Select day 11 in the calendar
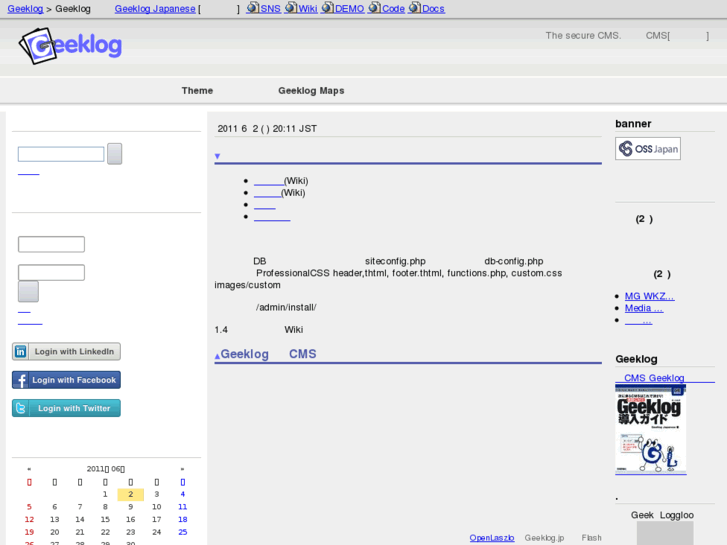Image resolution: width=727 pixels, height=545 pixels. click(x=183, y=507)
